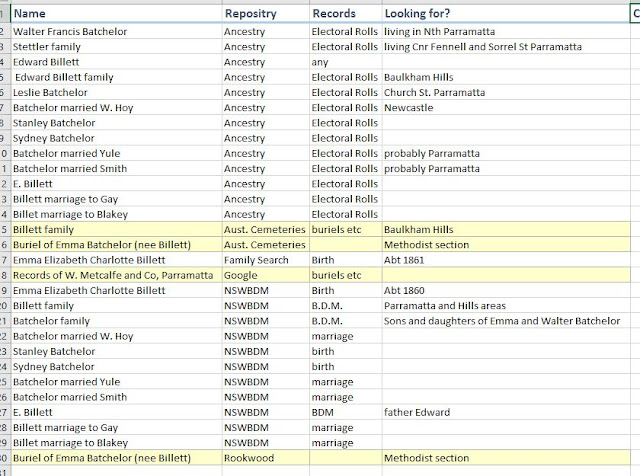Screen dimensions: 640x476
Task: Click 'buriels etc' in the Google row
Action: [x=346, y=275]
